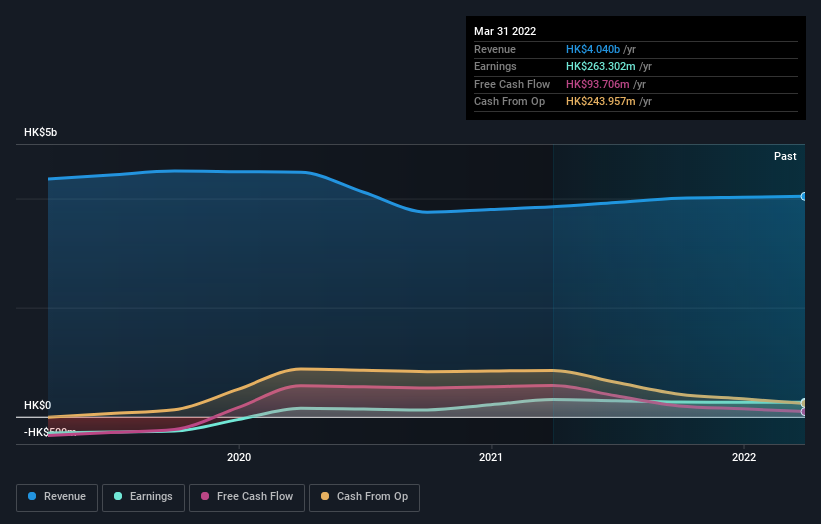Image resolution: width=821 pixels, height=524 pixels.
Task: Click the HK$0 y-axis label
Action: click(x=38, y=405)
